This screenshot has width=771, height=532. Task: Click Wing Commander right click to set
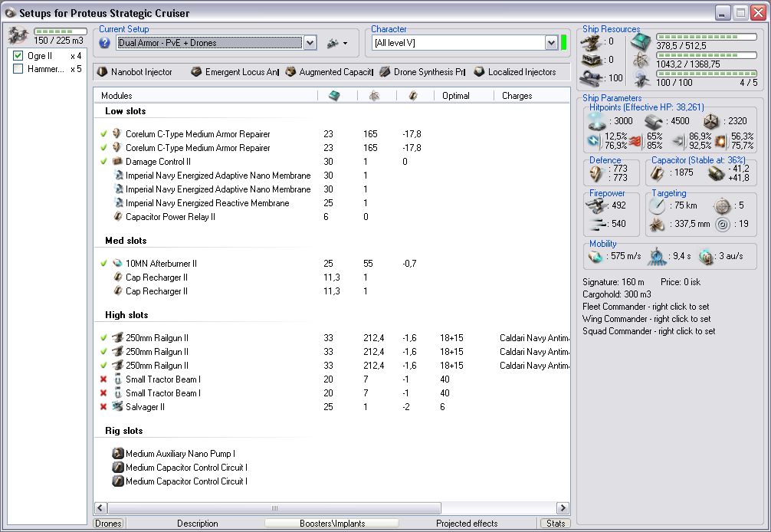pos(646,319)
